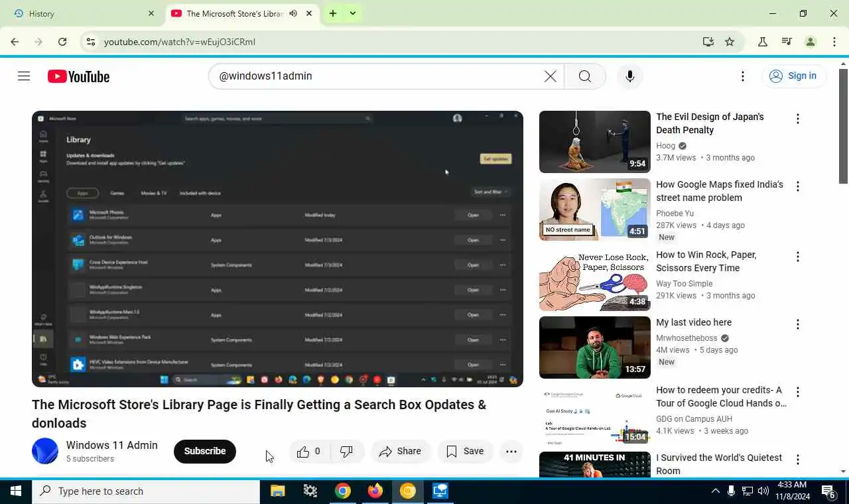Image resolution: width=849 pixels, height=504 pixels.
Task: Click the Sign in button
Action: click(x=794, y=76)
